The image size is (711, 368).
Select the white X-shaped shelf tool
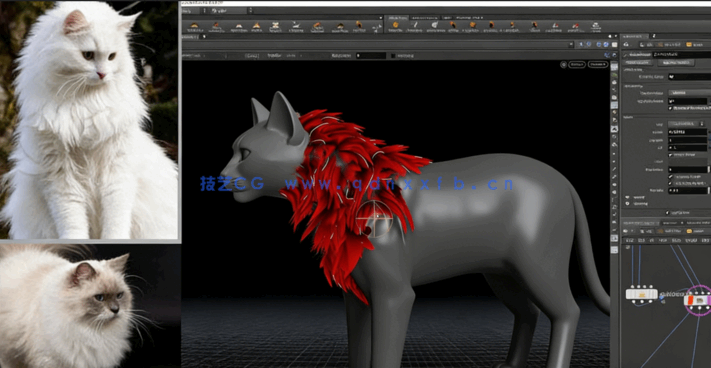[275, 26]
